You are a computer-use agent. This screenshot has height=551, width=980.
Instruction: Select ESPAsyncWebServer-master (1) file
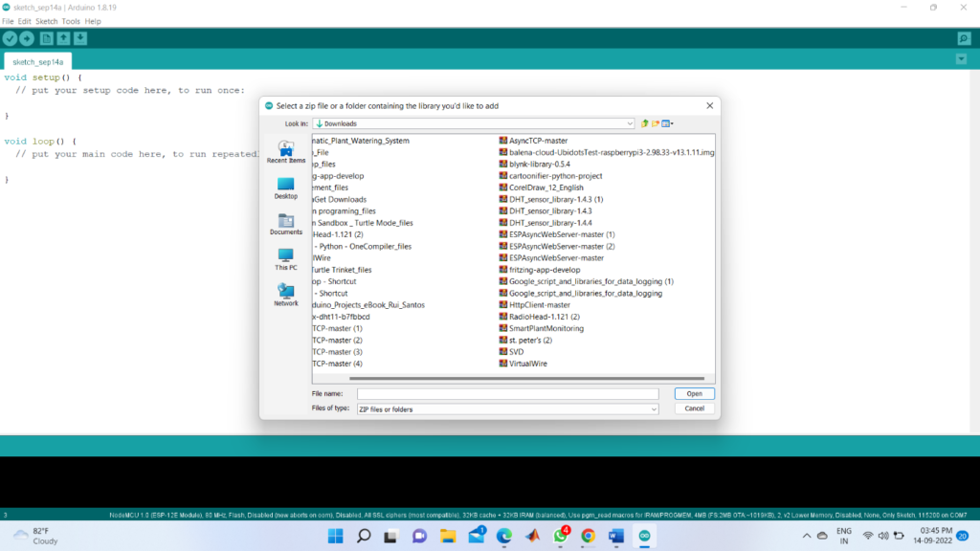coord(557,234)
